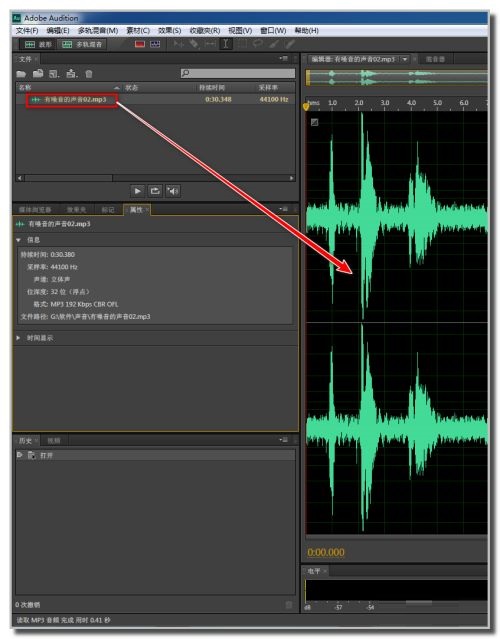Screen dimensions: 500x639
Task: Open the 编辑(E) menu
Action: pos(58,31)
